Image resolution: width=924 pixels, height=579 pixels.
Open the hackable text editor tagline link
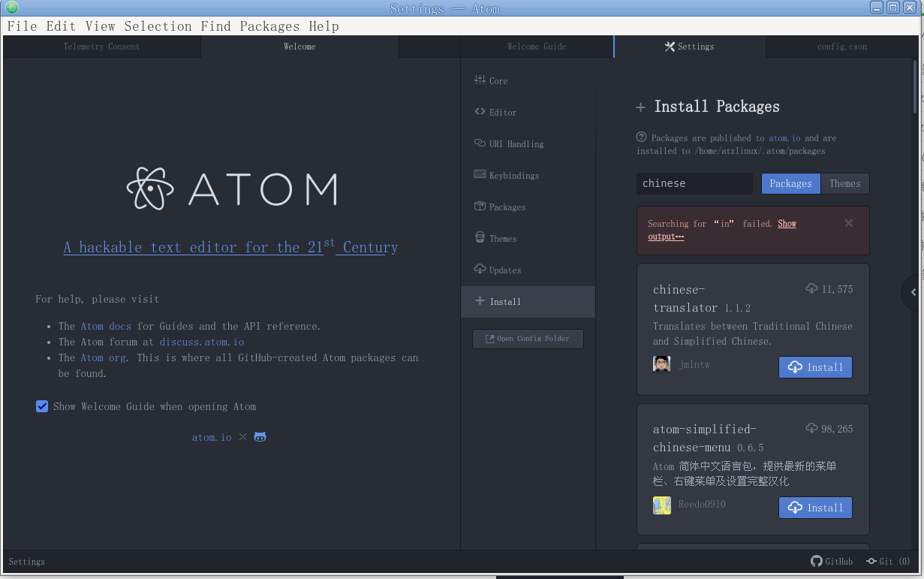point(230,246)
